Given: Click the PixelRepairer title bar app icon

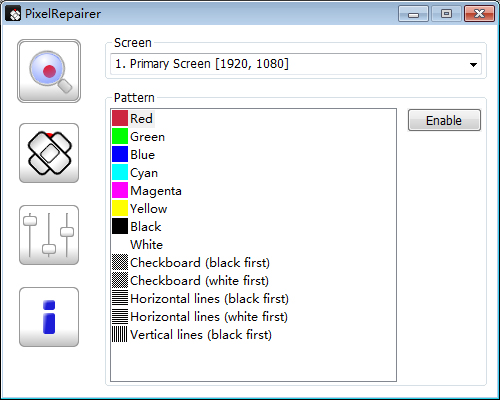Looking at the screenshot, I should pos(14,14).
